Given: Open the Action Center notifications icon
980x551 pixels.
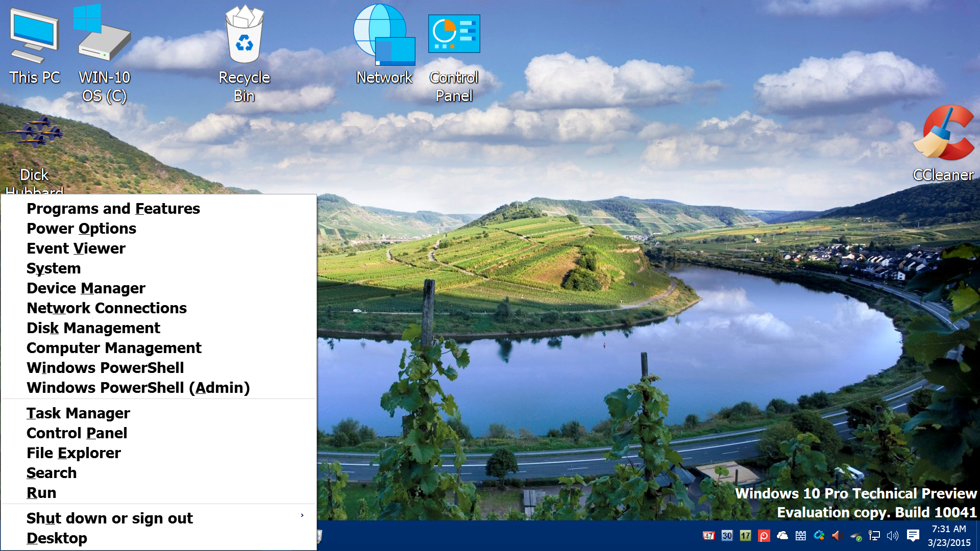Looking at the screenshot, I should (x=913, y=536).
